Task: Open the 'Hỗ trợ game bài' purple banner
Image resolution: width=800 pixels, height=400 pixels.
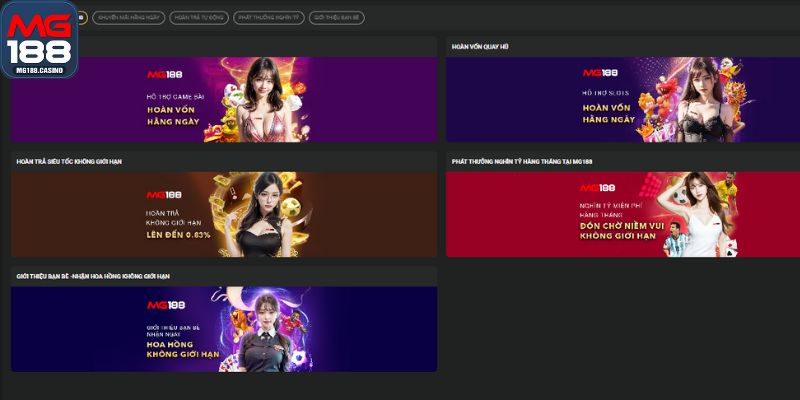Action: click(x=224, y=99)
